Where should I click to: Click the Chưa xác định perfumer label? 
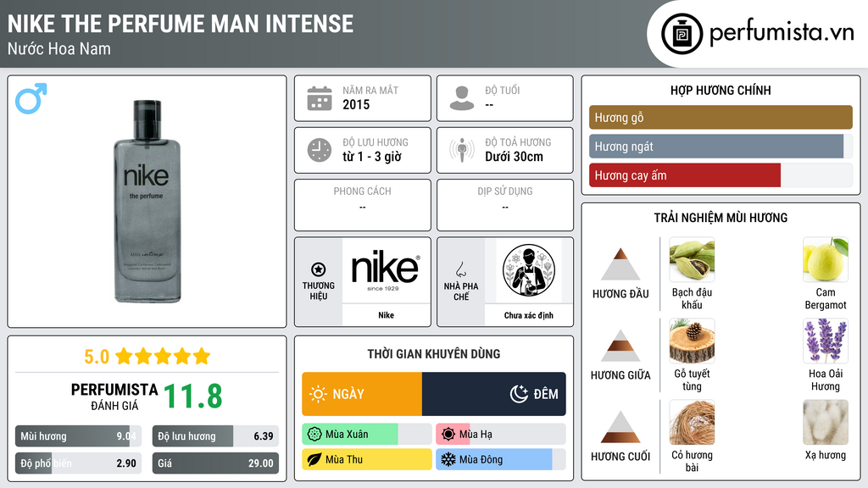pyautogui.click(x=529, y=315)
